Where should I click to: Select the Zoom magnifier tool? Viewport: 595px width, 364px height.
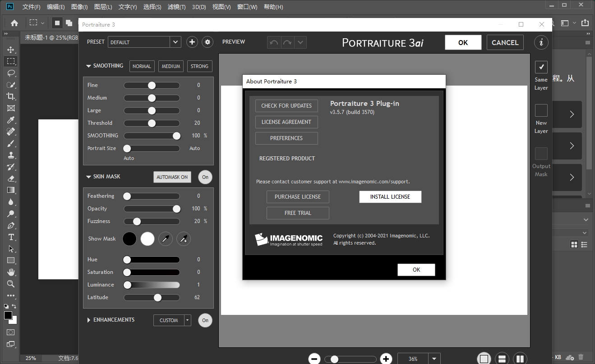click(11, 284)
